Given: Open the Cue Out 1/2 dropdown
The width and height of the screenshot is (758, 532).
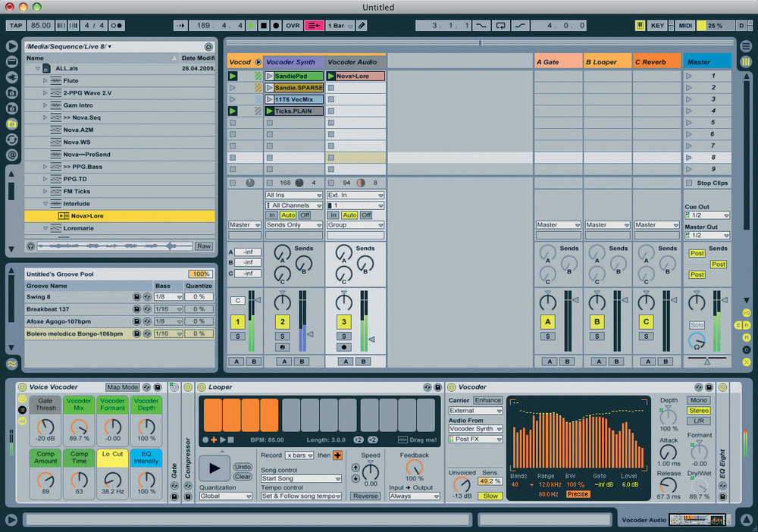Looking at the screenshot, I should [x=707, y=215].
